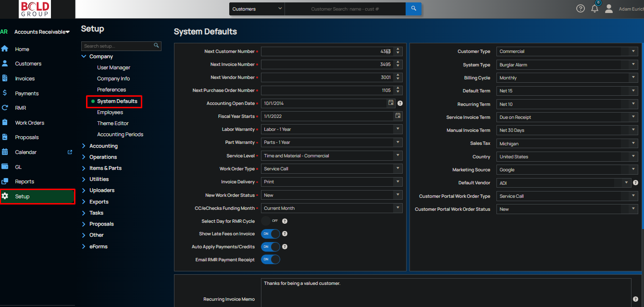Open calendar picker for Fiscal Year Starts
This screenshot has width=644, height=307.
397,116
